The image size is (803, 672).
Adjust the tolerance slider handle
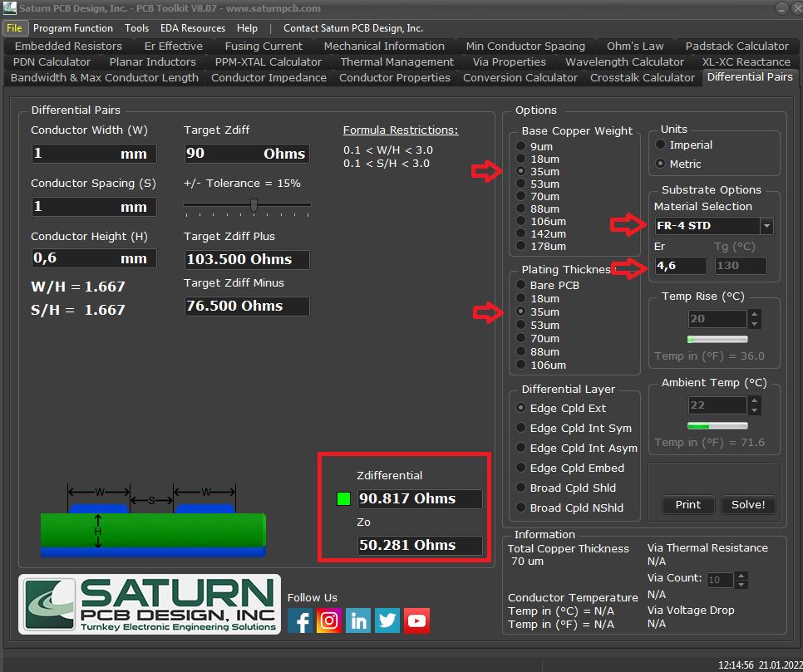254,205
